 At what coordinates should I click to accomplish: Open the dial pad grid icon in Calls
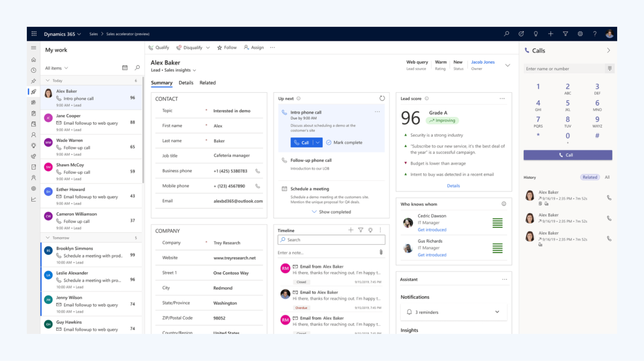point(610,68)
